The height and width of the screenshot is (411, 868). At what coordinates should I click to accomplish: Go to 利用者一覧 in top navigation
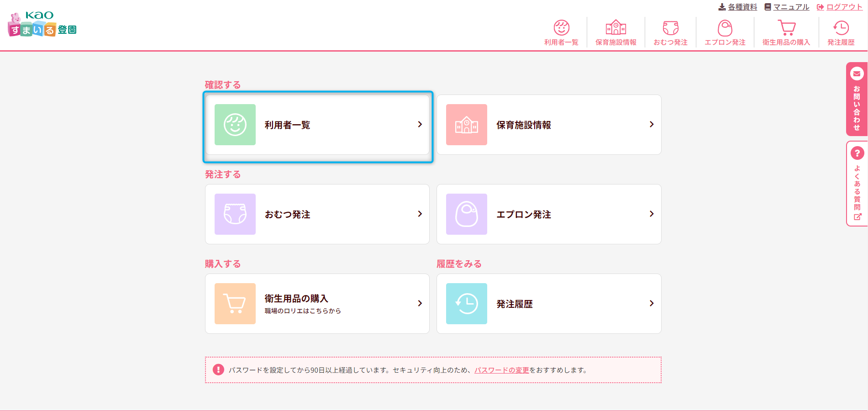pos(561,33)
